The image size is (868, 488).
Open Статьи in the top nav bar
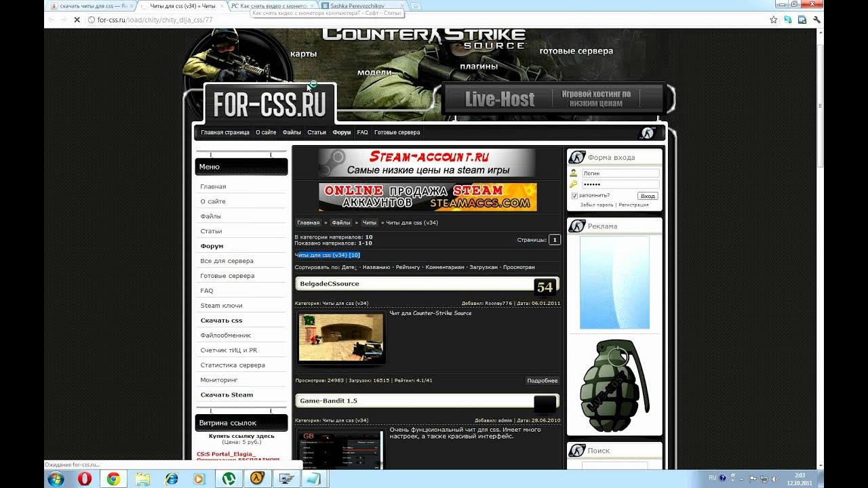coord(317,133)
